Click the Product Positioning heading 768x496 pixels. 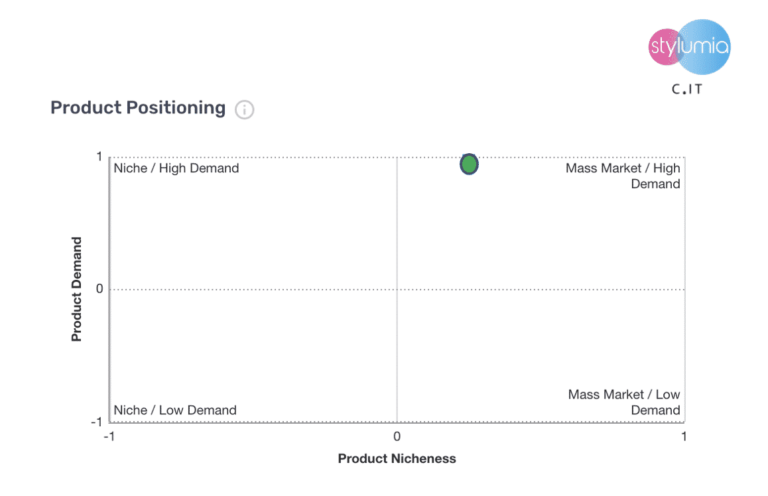click(138, 108)
